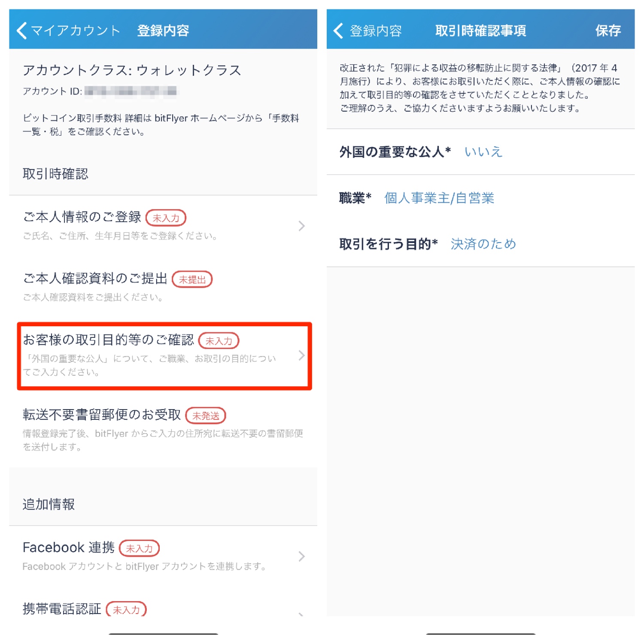This screenshot has width=644, height=644.
Task: Tap 未入力 badge beside ご本人情報のご登録
Action: click(166, 218)
